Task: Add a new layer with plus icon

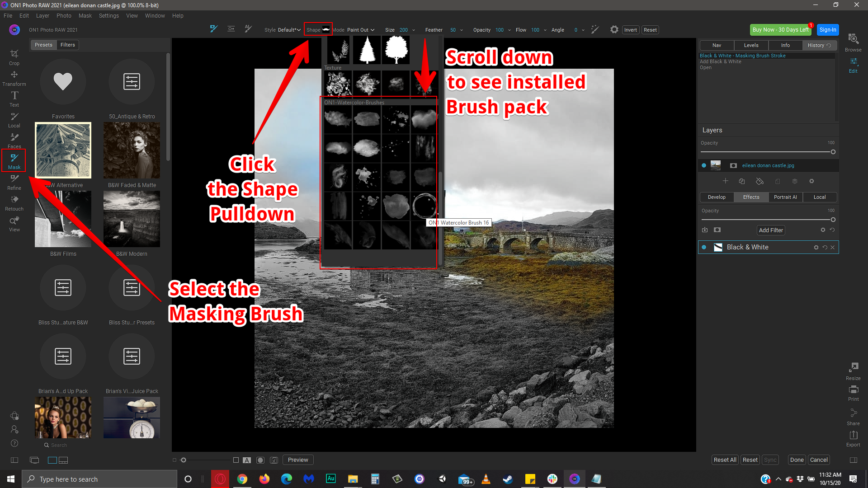Action: [x=725, y=181]
